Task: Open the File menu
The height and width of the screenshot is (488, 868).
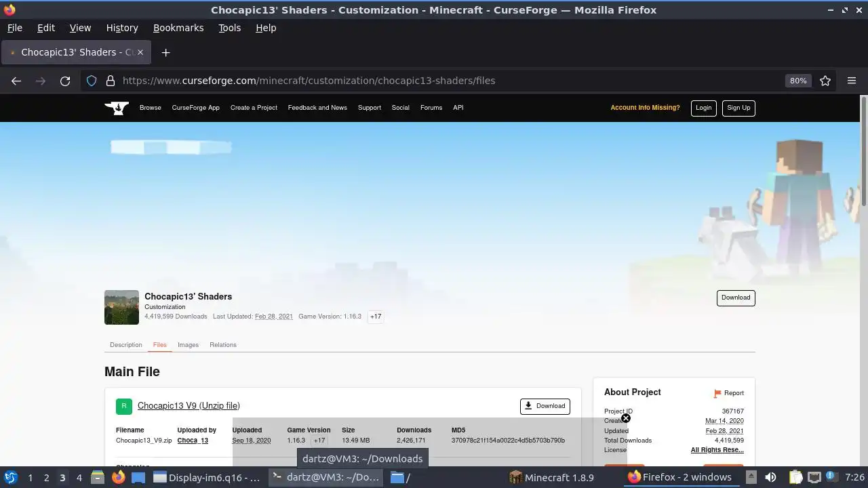Action: click(x=14, y=28)
